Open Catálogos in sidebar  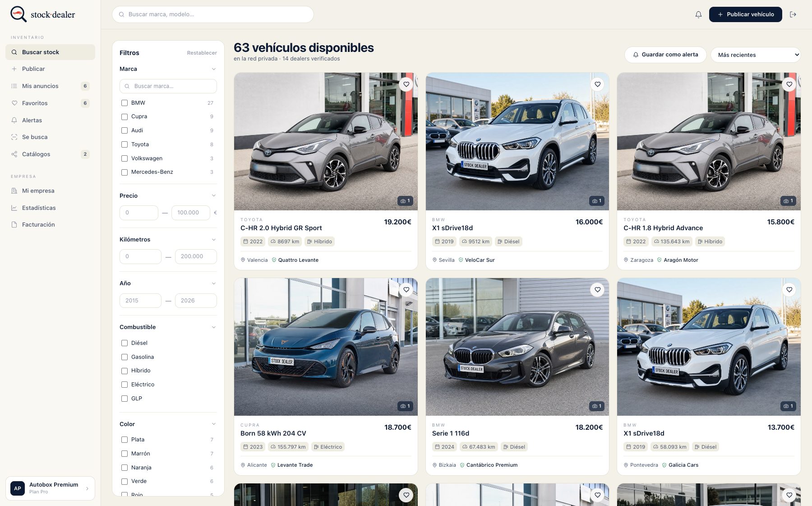pos(50,154)
